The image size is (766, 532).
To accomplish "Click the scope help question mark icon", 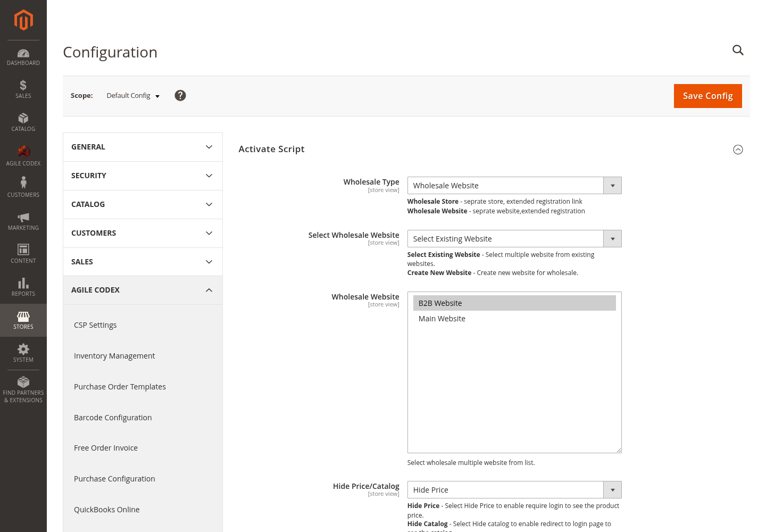I will tap(180, 95).
